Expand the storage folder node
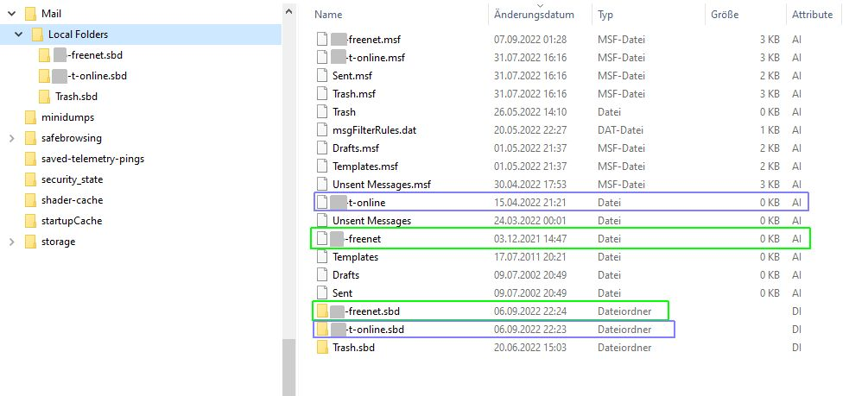868x396 pixels. point(11,242)
